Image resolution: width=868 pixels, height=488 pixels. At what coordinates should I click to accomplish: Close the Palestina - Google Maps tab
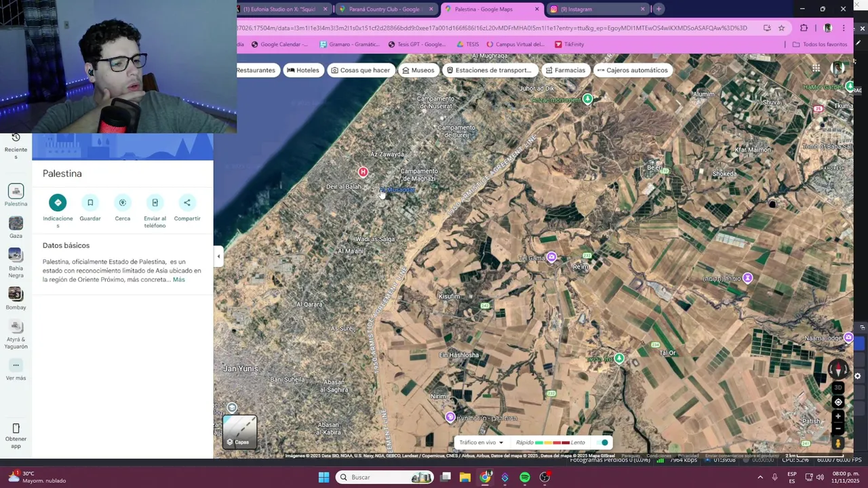tap(537, 9)
